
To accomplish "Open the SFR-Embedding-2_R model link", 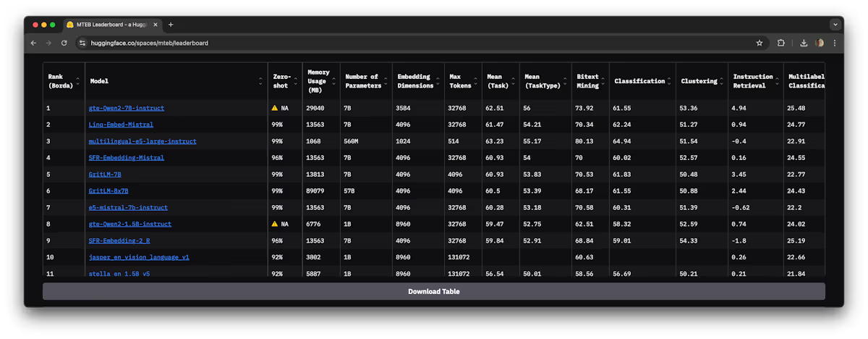I will pos(119,240).
